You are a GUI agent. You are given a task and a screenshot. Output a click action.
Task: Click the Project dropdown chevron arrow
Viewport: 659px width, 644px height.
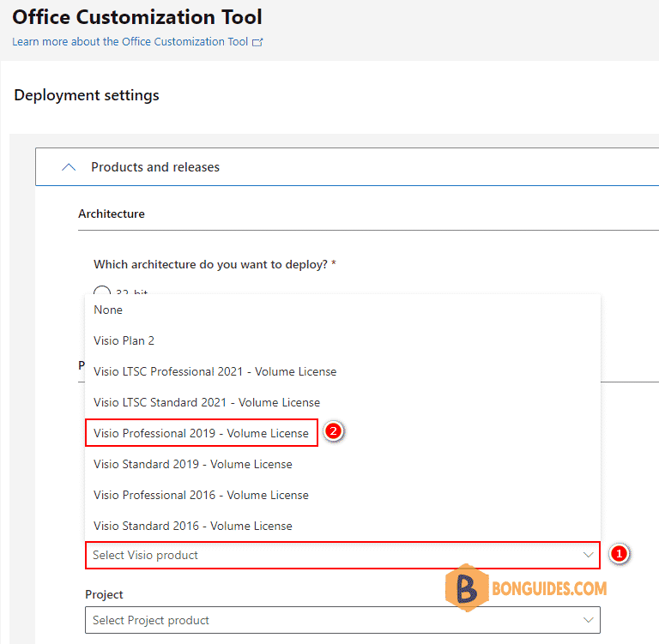(588, 620)
